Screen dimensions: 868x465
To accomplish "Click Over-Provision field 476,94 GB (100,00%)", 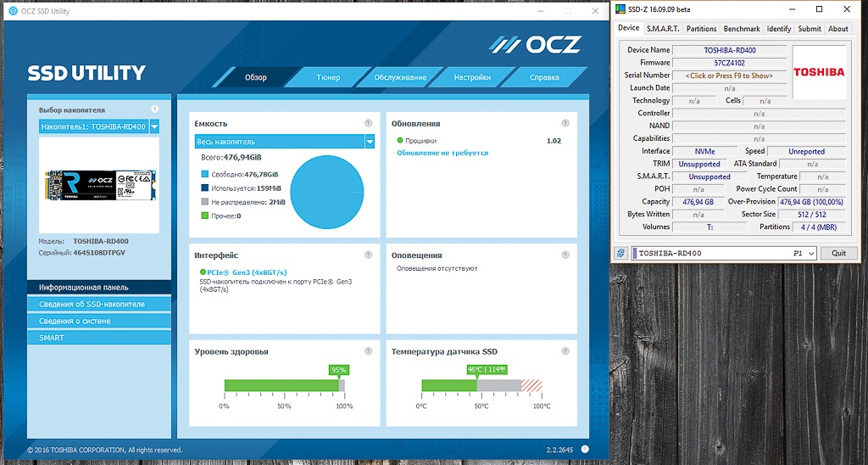I will 811,202.
